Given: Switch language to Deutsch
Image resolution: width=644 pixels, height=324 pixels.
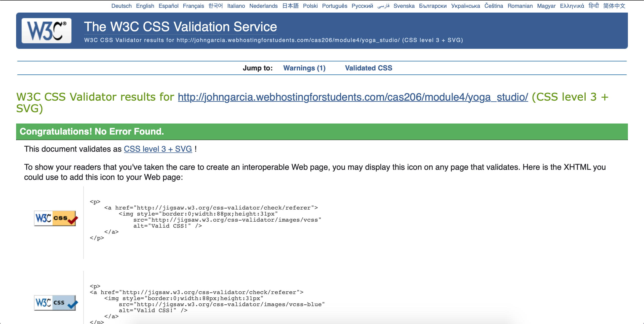Looking at the screenshot, I should click(x=121, y=6).
